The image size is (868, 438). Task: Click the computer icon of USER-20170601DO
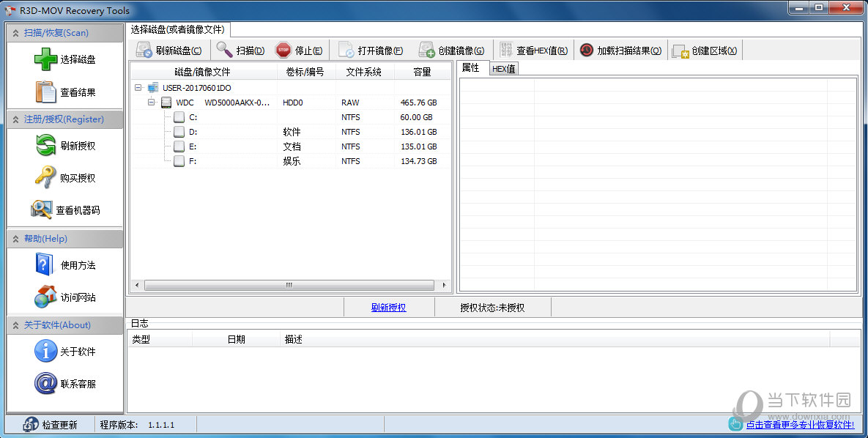pos(153,87)
